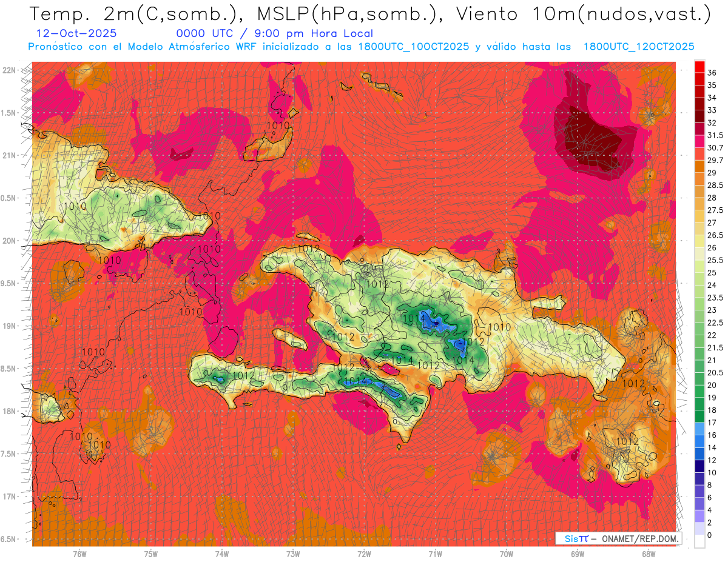Click the darkest maroon legend swatch between 32 and 33
The image size is (728, 562).
699,117
